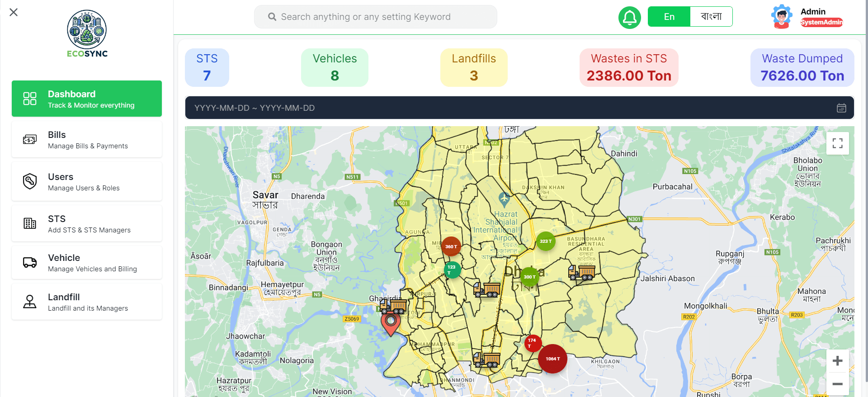The image size is (868, 397).
Task: Focus the search anything input field
Action: 376,17
